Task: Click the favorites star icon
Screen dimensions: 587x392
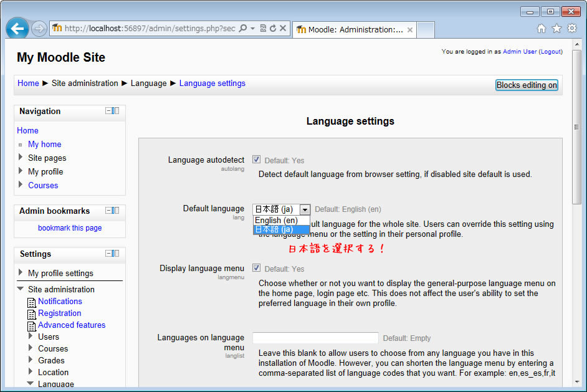Action: [556, 29]
